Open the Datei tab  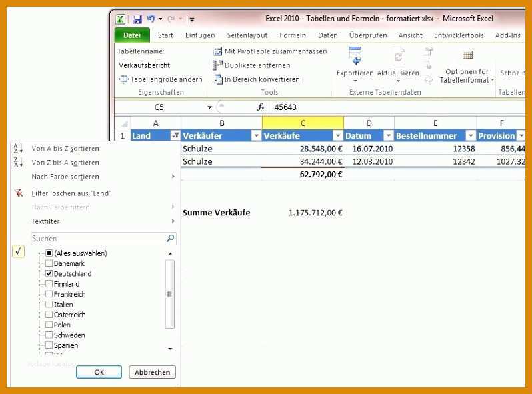132,35
